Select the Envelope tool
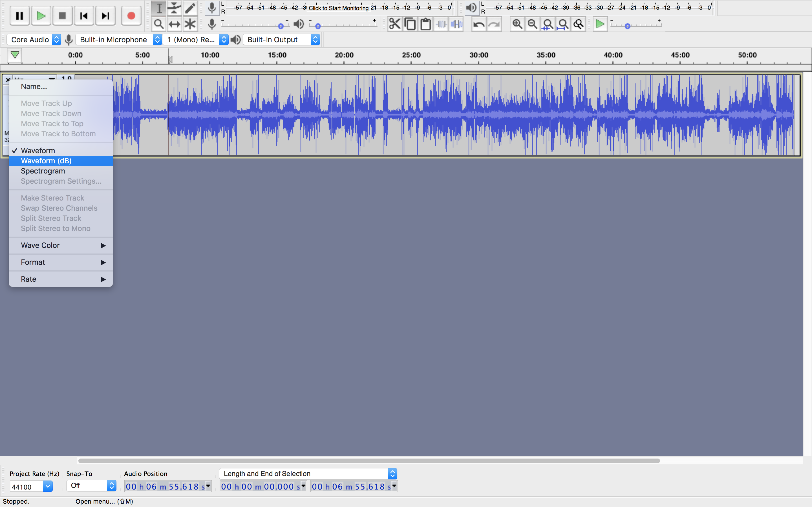The height and width of the screenshot is (507, 812). pyautogui.click(x=174, y=8)
